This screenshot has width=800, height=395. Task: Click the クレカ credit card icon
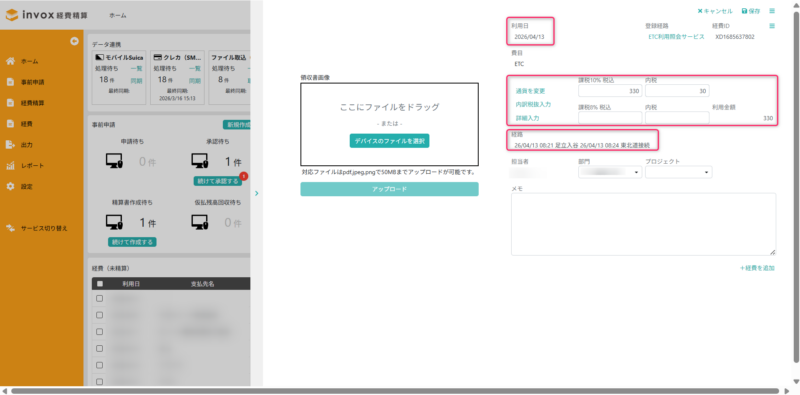pyautogui.click(x=158, y=58)
